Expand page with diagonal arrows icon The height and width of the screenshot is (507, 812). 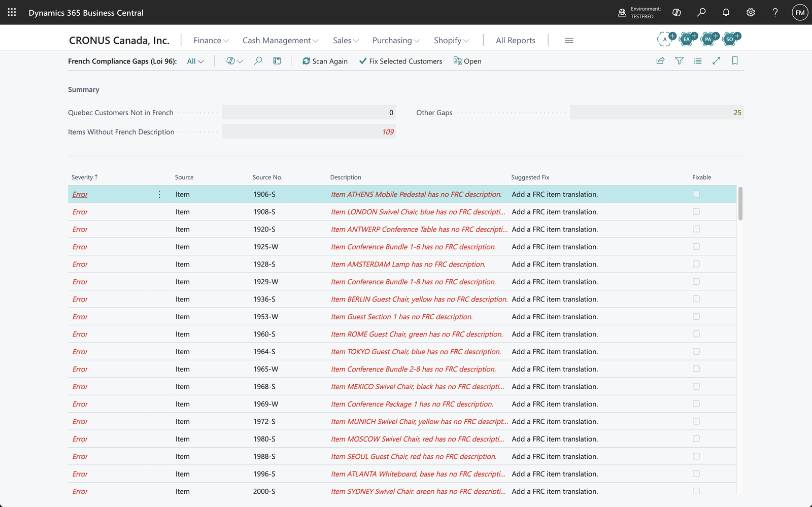point(717,61)
